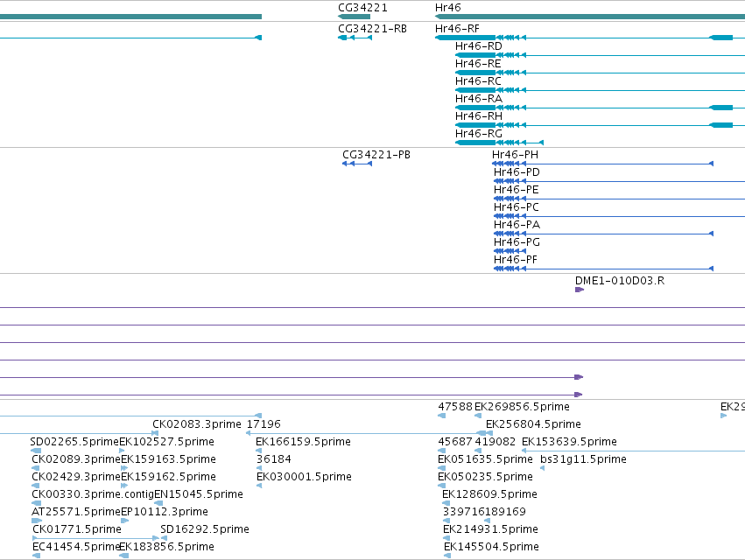
Task: Select the EK030001.5prime EST label
Action: tap(304, 477)
